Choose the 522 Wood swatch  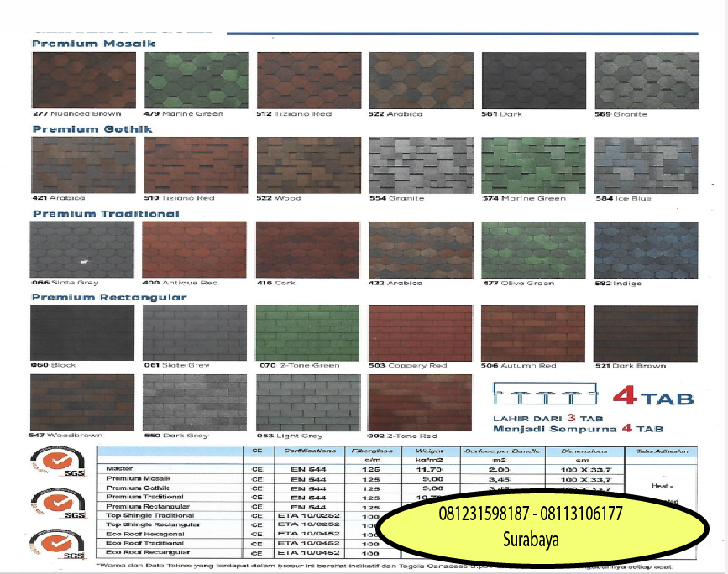tap(309, 164)
